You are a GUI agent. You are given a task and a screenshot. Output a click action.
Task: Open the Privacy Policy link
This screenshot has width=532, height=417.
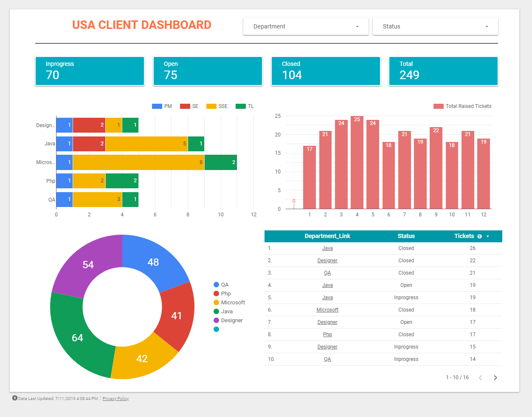(x=115, y=399)
